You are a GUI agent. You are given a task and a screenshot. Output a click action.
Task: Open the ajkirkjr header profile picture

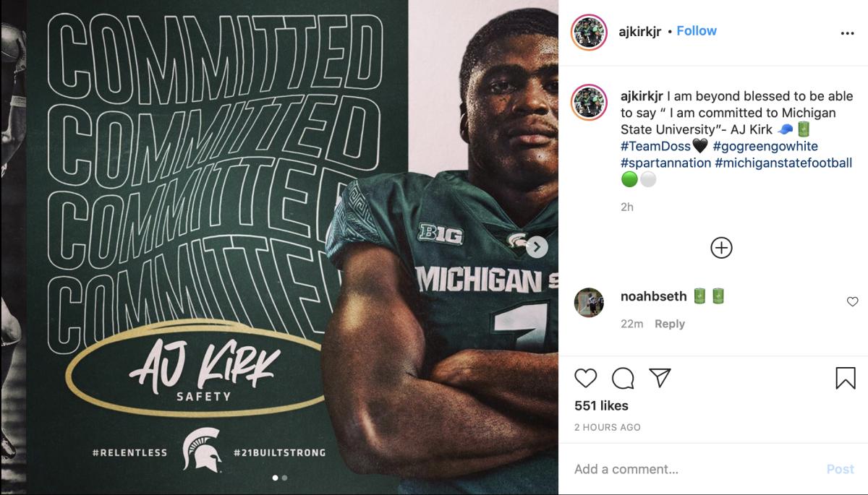pos(588,33)
